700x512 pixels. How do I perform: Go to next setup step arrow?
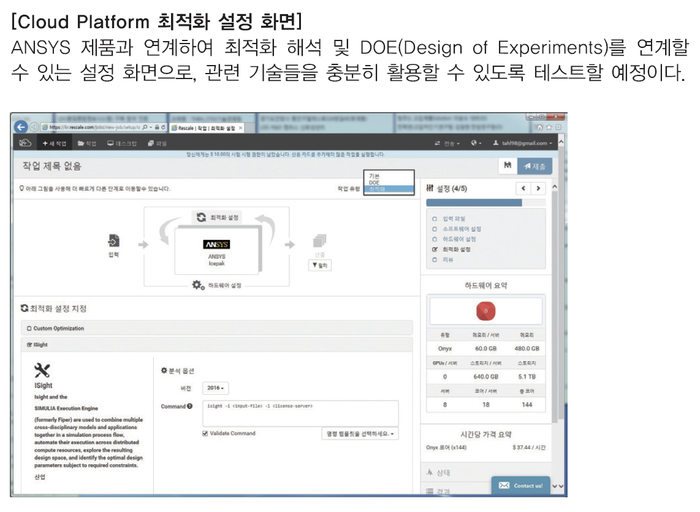tap(538, 188)
